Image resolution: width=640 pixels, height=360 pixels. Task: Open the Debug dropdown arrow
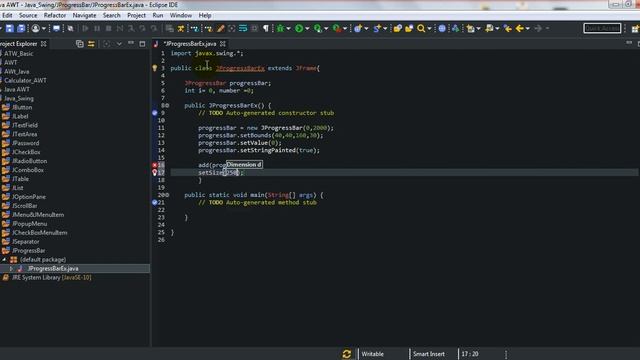288,29
